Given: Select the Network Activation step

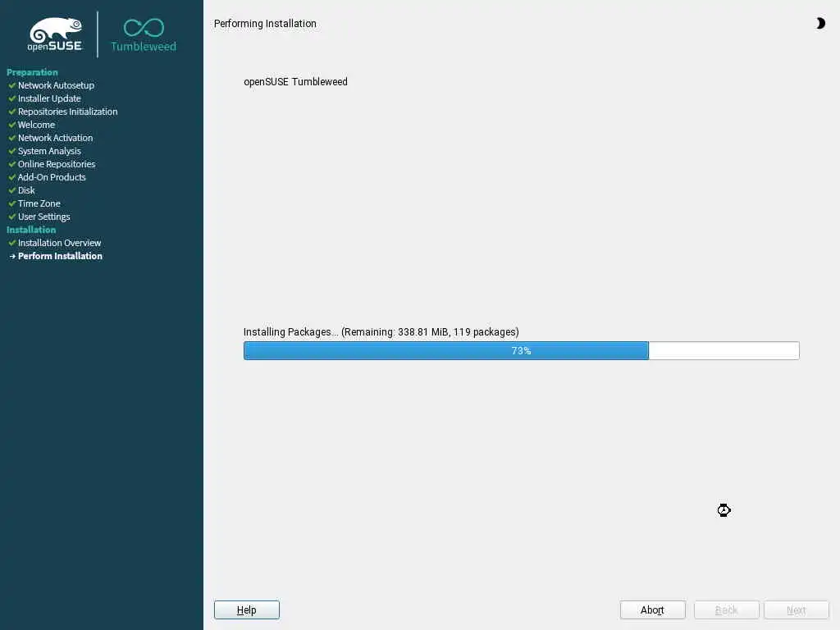Looking at the screenshot, I should click(x=55, y=138).
